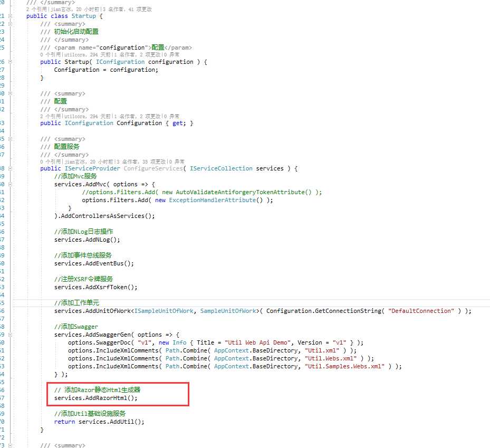This screenshot has height=448, width=490.
Task: Click the "DefaultConnection" string literal
Action: (x=421, y=311)
